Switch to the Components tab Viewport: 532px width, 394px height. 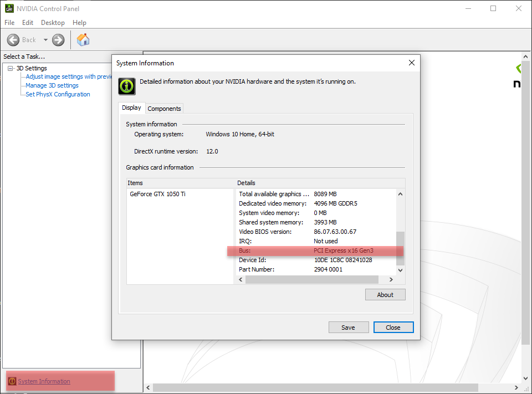tap(164, 109)
